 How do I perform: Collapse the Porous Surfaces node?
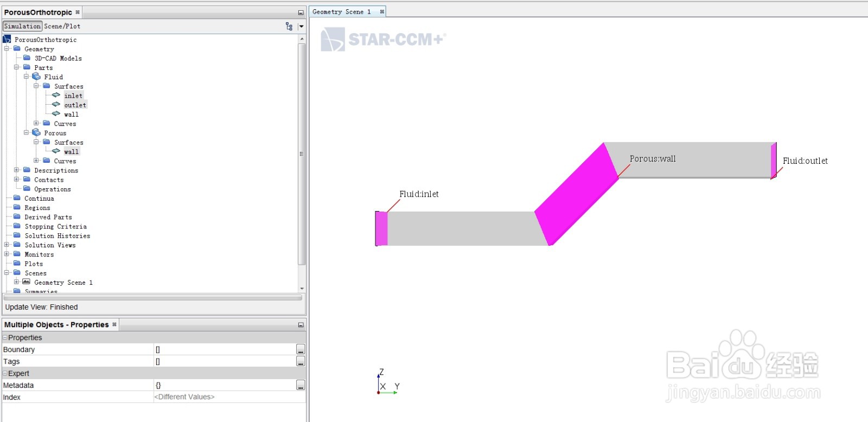tap(36, 142)
